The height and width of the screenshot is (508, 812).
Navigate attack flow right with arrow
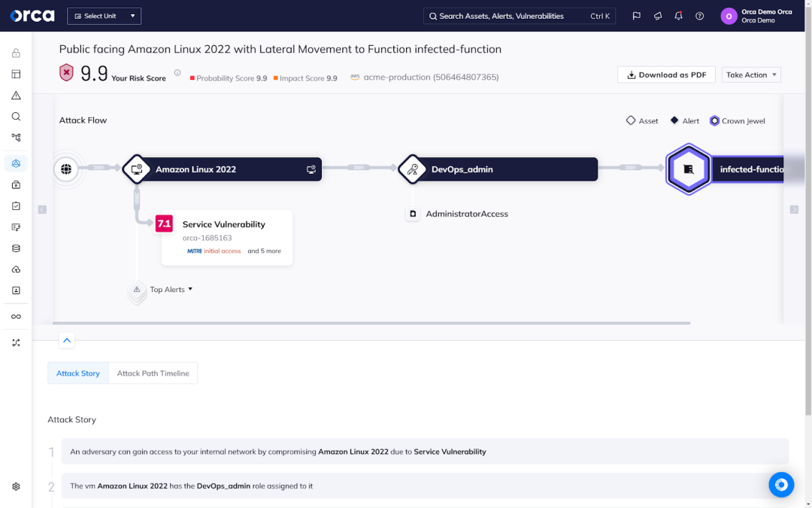(x=794, y=209)
